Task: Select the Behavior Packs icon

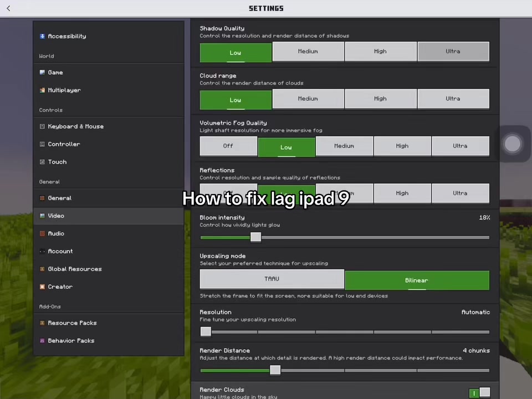Action: (42, 341)
